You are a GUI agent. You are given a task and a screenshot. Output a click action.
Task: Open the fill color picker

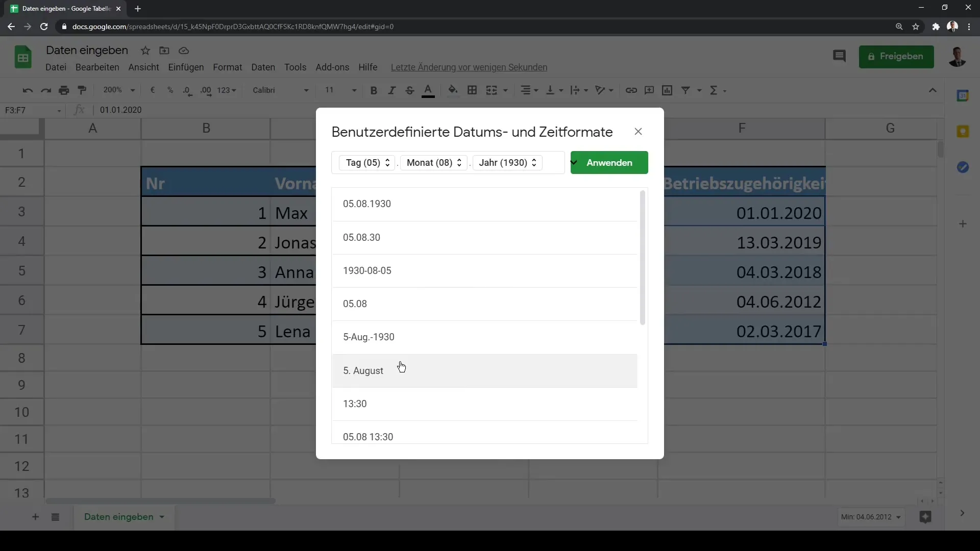coord(453,90)
